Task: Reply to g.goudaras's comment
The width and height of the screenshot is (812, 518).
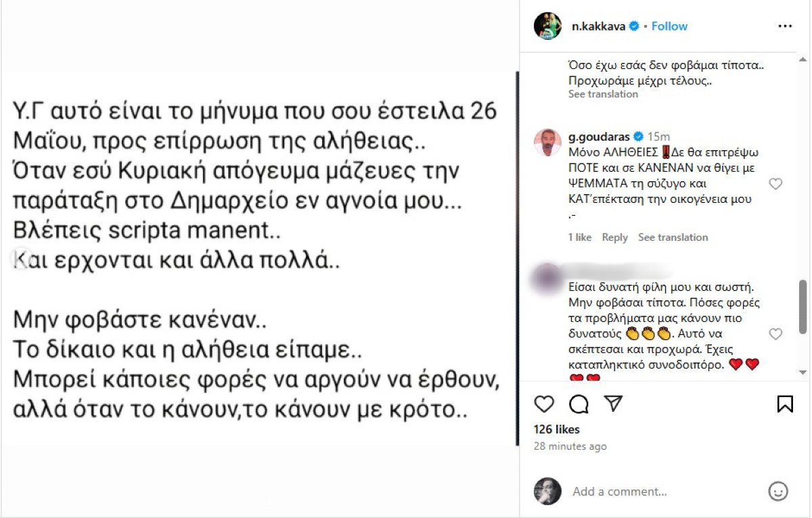Action: click(x=614, y=237)
